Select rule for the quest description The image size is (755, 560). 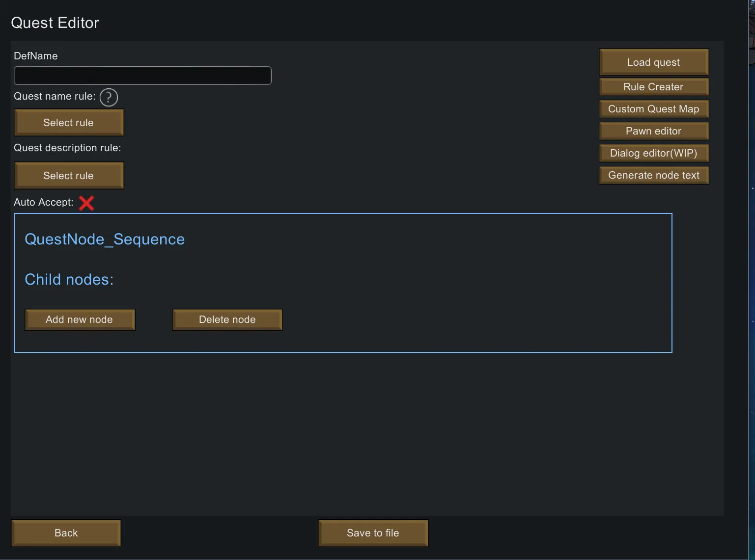[69, 176]
